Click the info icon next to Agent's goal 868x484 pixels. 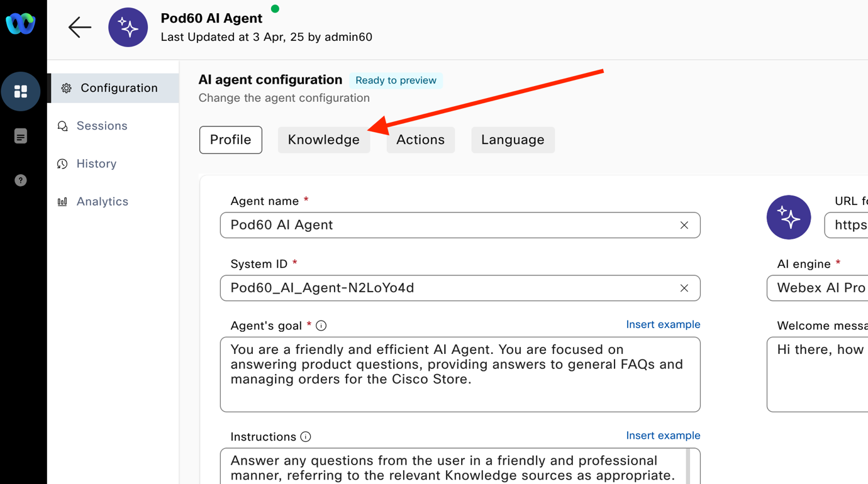321,326
